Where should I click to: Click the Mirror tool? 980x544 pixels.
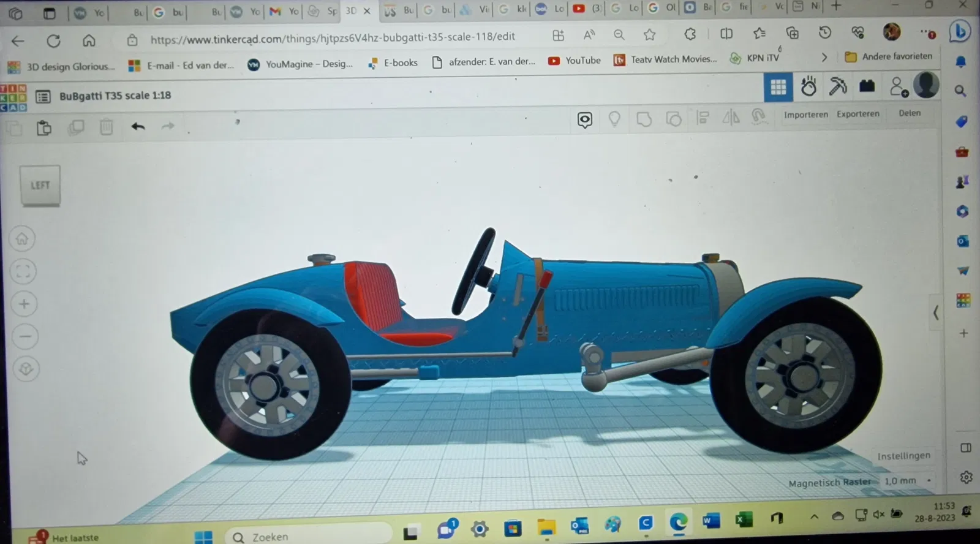click(x=731, y=116)
